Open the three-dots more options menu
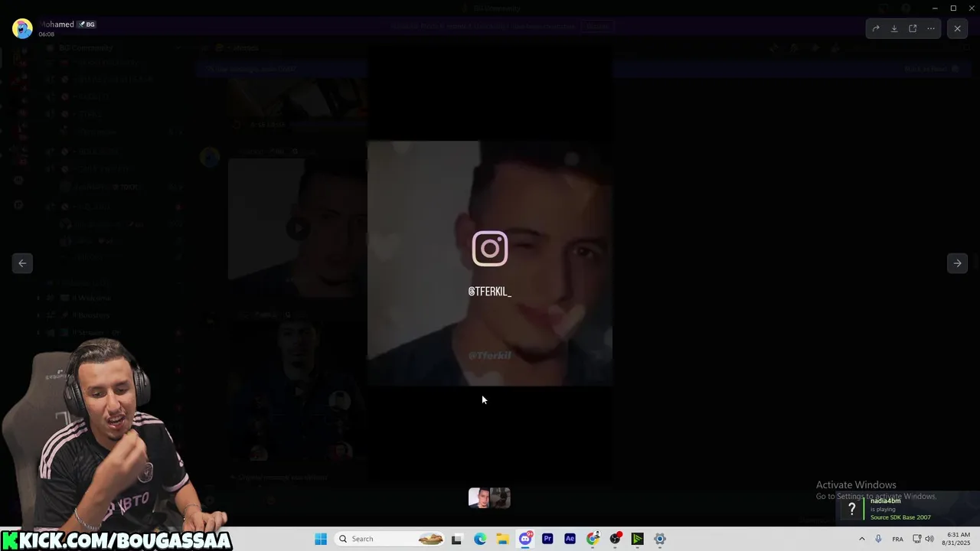980x551 pixels. (931, 28)
